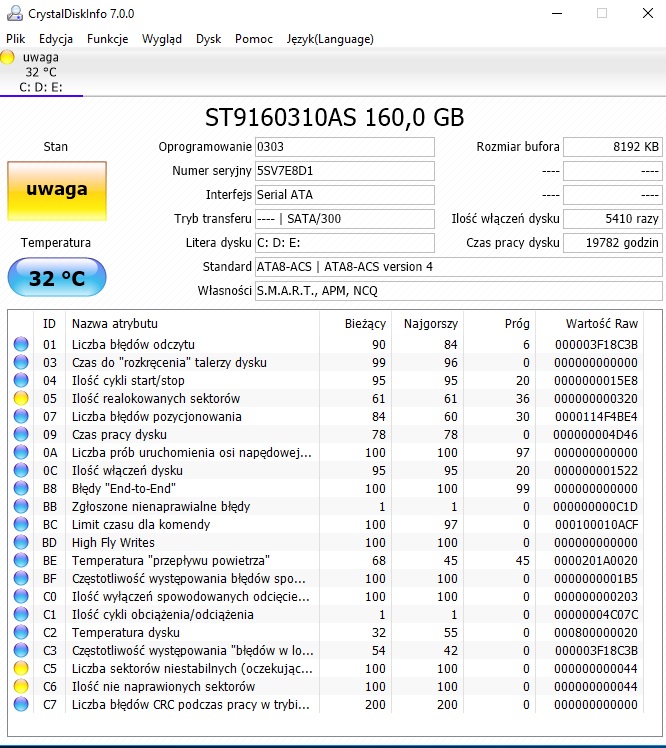Click status icon for BC Limit czasu dla komendy
The width and height of the screenshot is (666, 748).
click(x=21, y=524)
